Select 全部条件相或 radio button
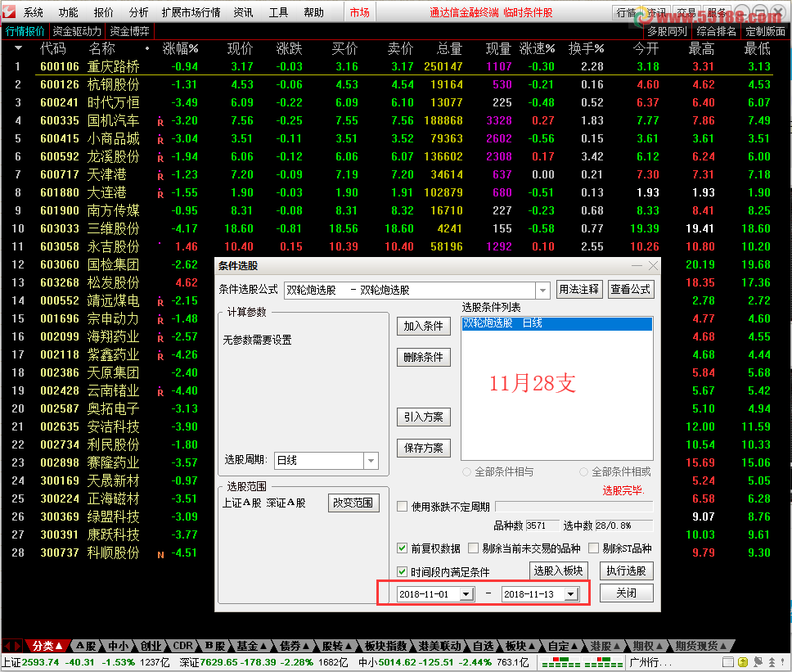The image size is (792, 672). click(584, 472)
